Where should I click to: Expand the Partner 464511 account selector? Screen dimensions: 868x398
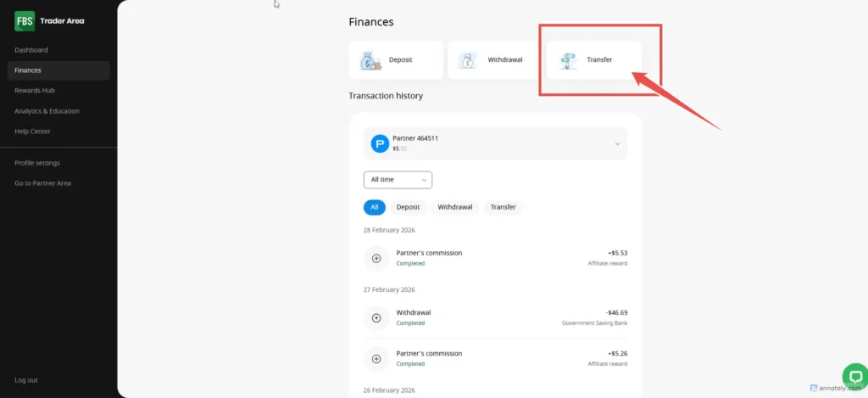point(616,143)
